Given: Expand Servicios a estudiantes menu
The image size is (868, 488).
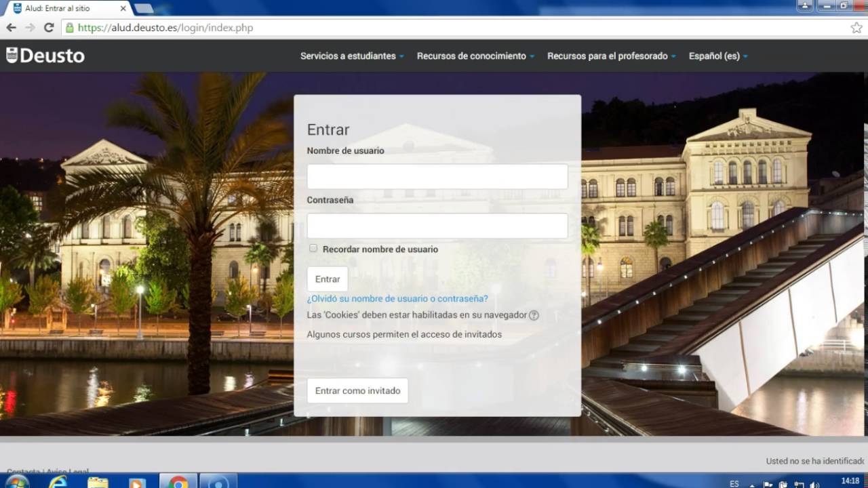Looking at the screenshot, I should pyautogui.click(x=352, y=56).
